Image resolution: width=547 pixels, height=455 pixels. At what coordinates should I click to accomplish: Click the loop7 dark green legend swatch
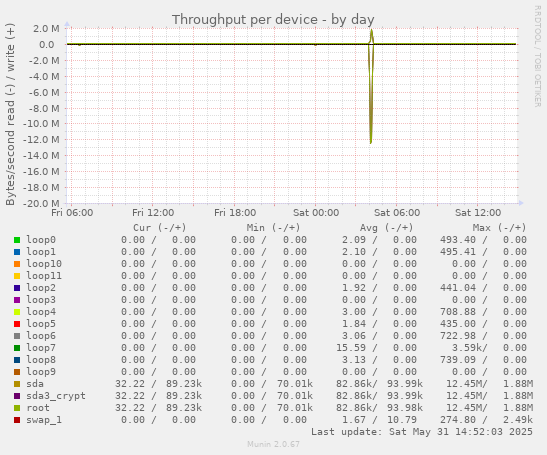[17, 348]
